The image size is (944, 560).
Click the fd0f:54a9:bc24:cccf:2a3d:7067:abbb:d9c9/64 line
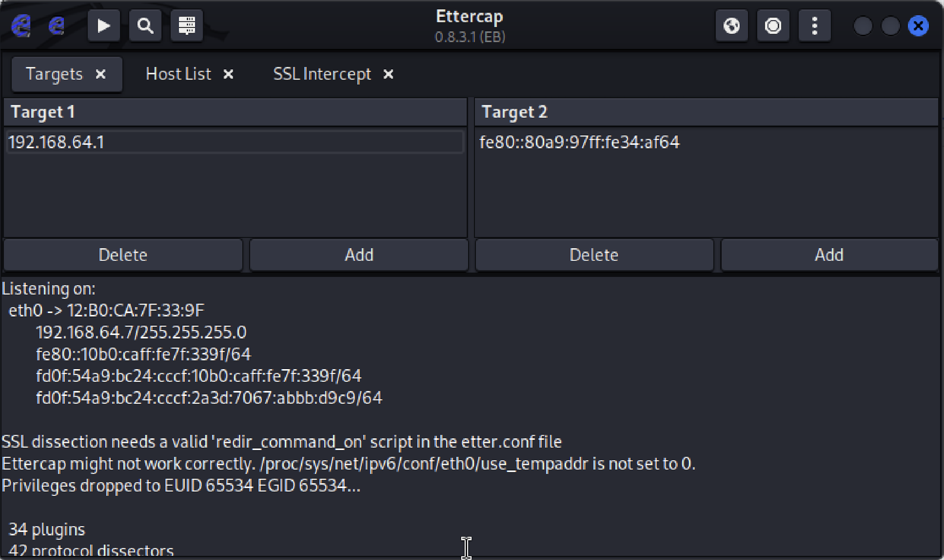[x=209, y=398]
